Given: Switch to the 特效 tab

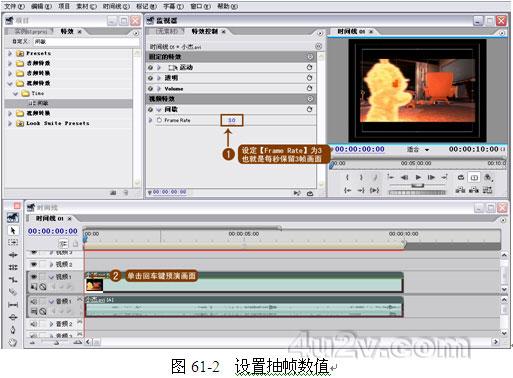Looking at the screenshot, I should click(67, 31).
